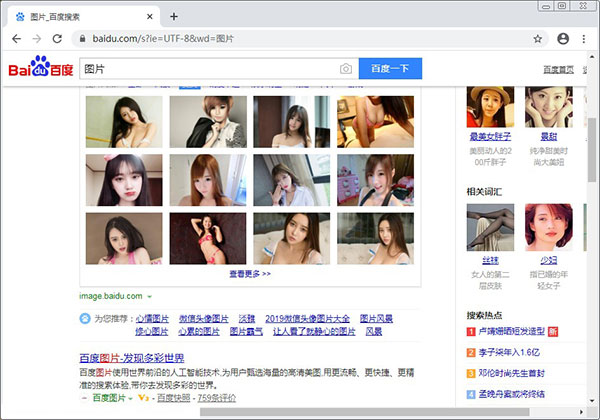Open the 百度图片-发现多彩世界 result title
Viewport: 600px width, 420px height.
point(132,358)
